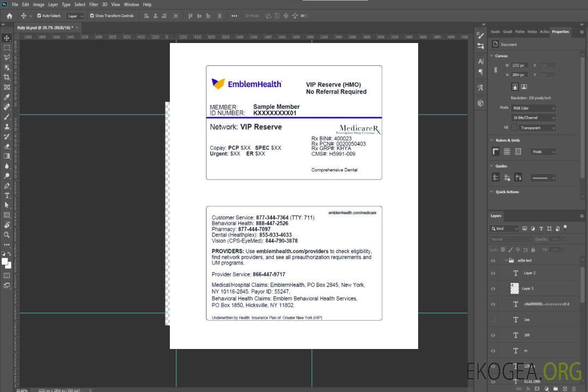Screen dimensions: 588x392
Task: Switch to the Actions panel tab
Action: click(544, 32)
